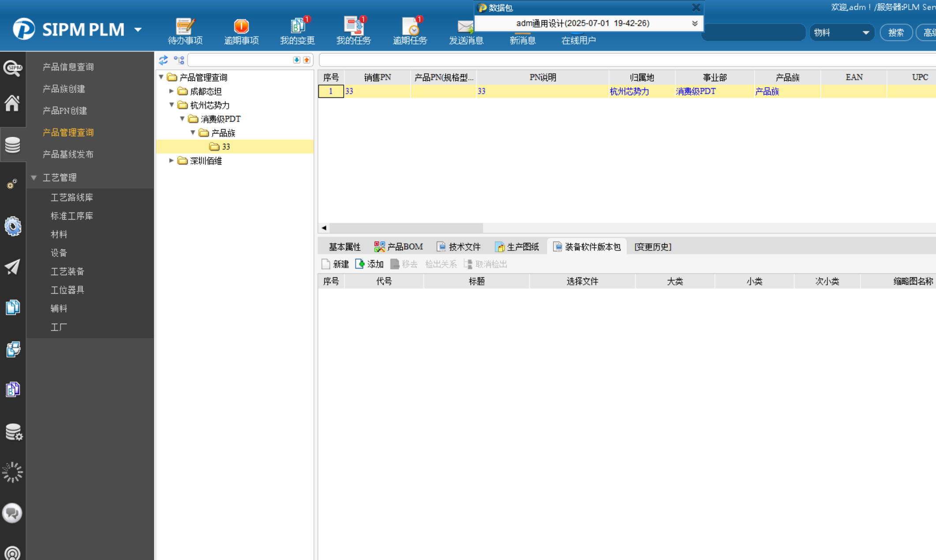
Task: Expand the 深圳佰维 tree folder
Action: [x=172, y=161]
